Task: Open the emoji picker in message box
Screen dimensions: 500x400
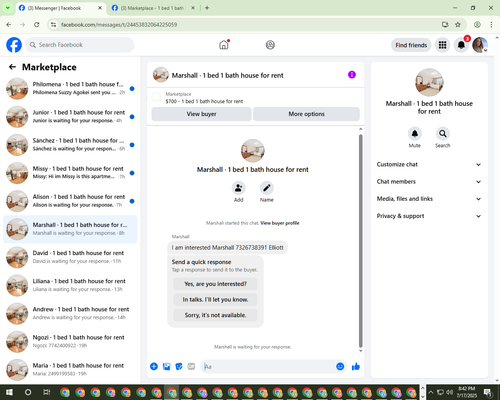Action: (340, 366)
